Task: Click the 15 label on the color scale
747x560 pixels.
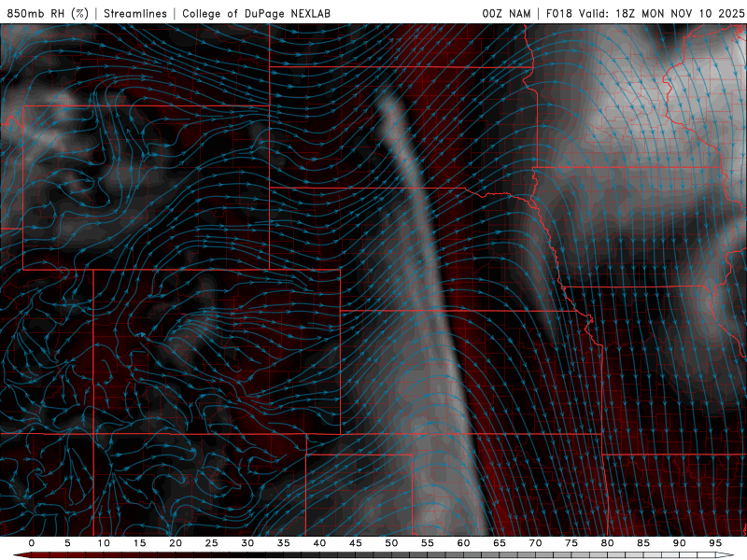Action: pyautogui.click(x=139, y=543)
